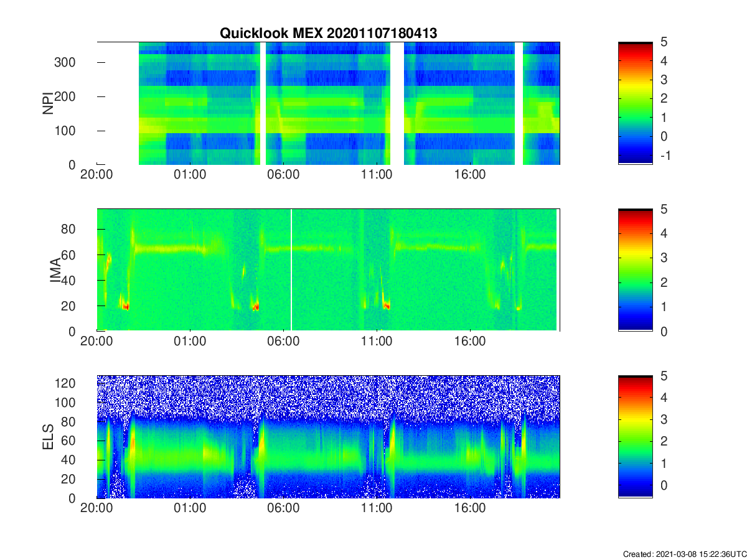Click the "4" label on the ELS colorbar
Image resolution: width=747 pixels, height=560 pixels.
coord(664,397)
